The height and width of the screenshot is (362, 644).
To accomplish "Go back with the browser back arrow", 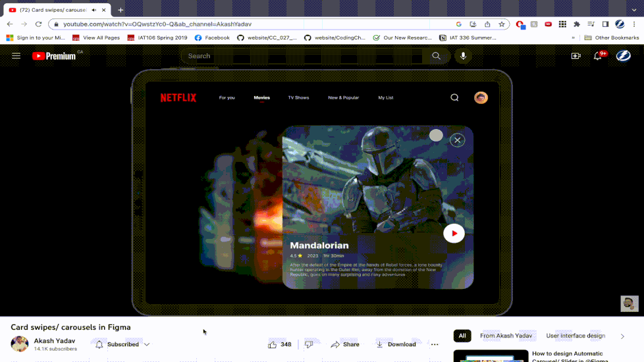I will click(x=10, y=24).
